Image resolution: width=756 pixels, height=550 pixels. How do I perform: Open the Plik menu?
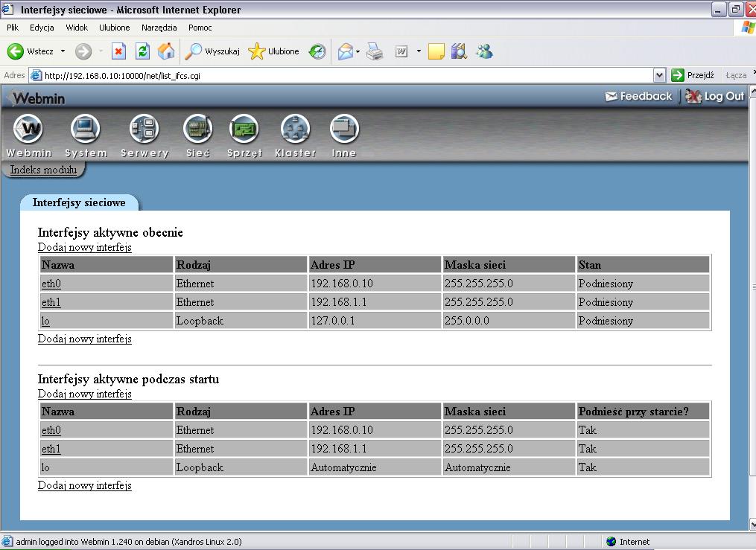click(13, 28)
